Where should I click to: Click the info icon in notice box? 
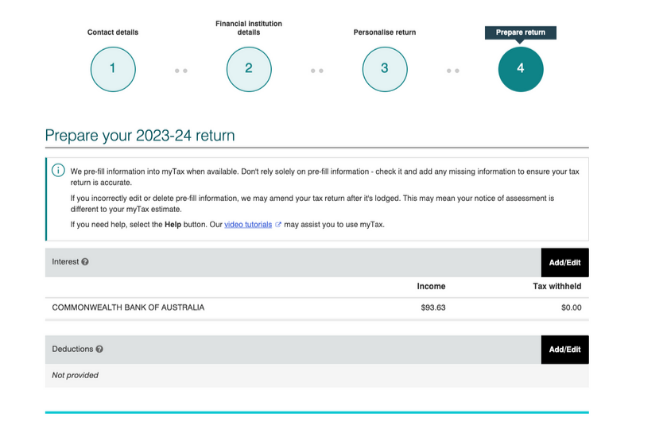tap(59, 171)
